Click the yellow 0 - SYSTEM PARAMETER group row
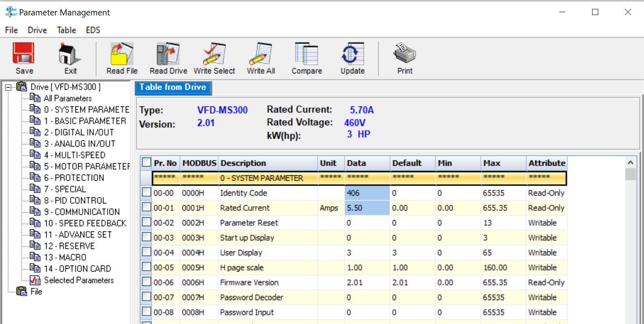Screen dimensions: 644x324 359,178
